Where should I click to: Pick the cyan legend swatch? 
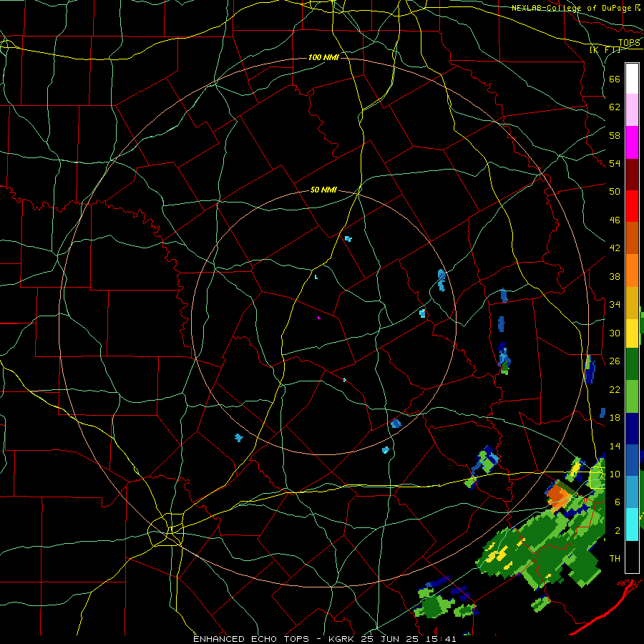(632, 525)
